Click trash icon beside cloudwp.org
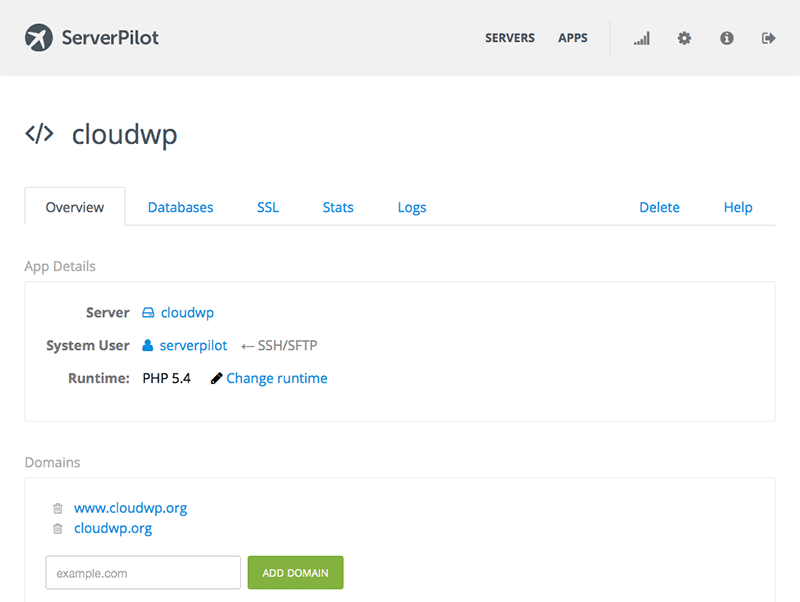800x602 pixels. (58, 529)
